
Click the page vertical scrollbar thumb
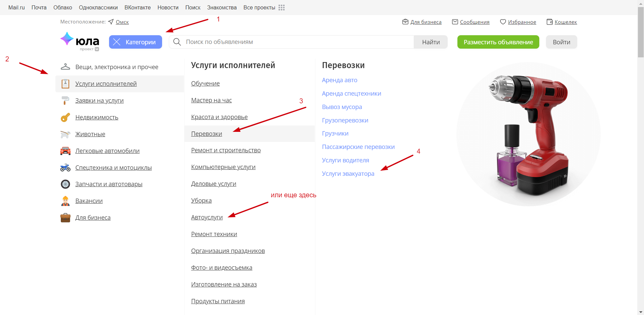point(641,32)
